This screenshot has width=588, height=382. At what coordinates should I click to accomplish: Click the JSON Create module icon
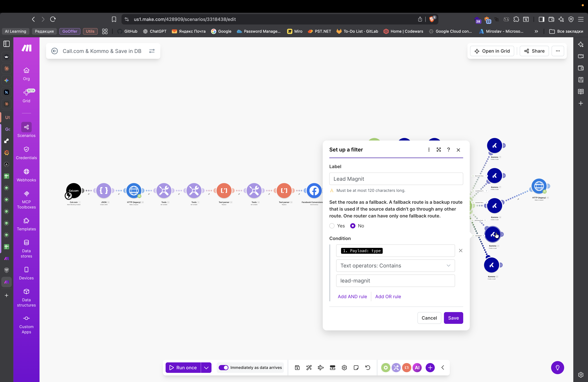[x=104, y=191]
